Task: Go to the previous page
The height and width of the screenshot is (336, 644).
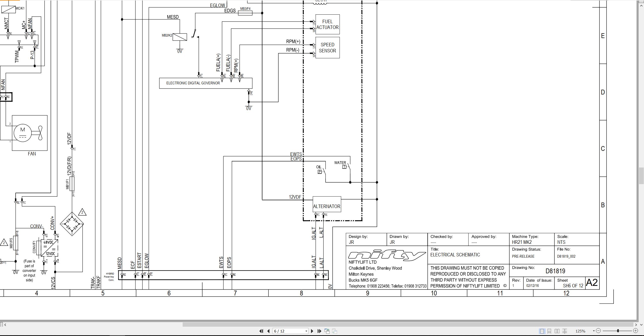Action: click(x=268, y=331)
